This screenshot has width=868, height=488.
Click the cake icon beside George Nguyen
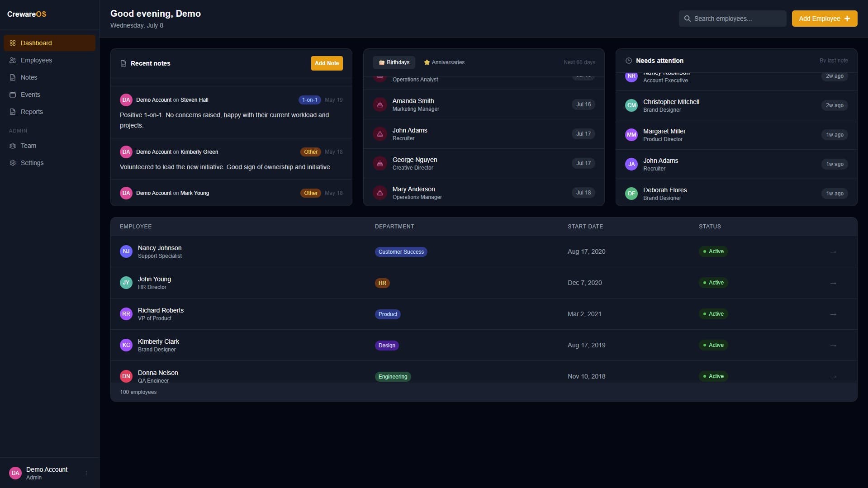point(380,163)
